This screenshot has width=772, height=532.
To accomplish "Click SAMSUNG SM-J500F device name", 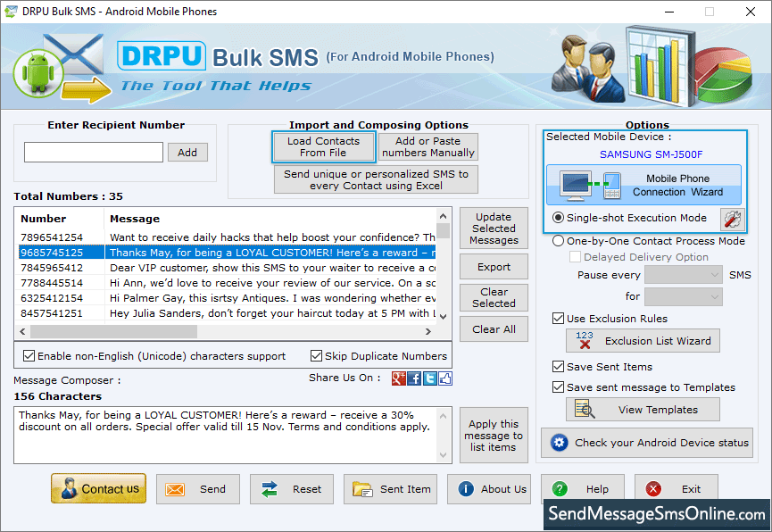I will (x=651, y=154).
